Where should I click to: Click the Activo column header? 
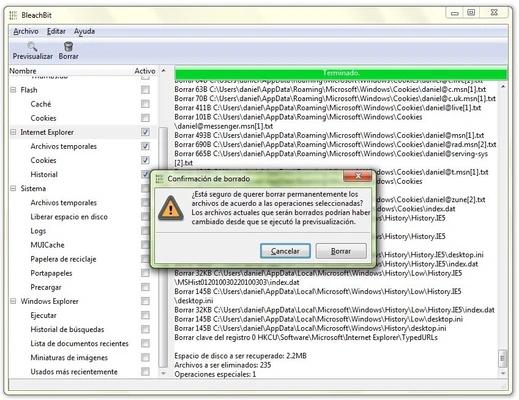pyautogui.click(x=145, y=71)
